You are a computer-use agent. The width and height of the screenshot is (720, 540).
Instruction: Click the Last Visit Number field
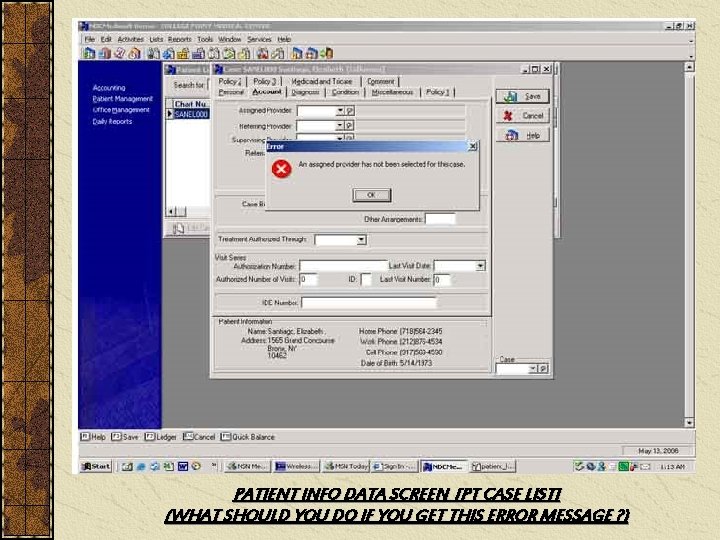(x=442, y=279)
